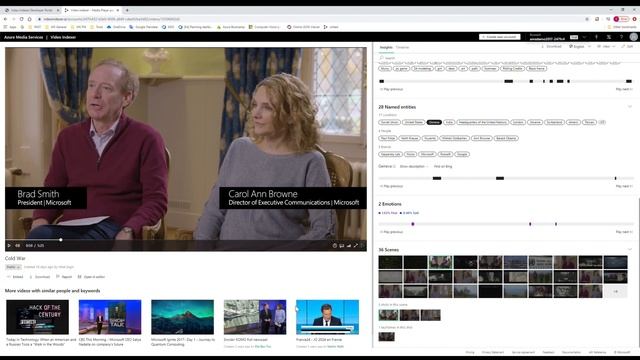
Task: Switch to the Insights tab
Action: coord(386,47)
